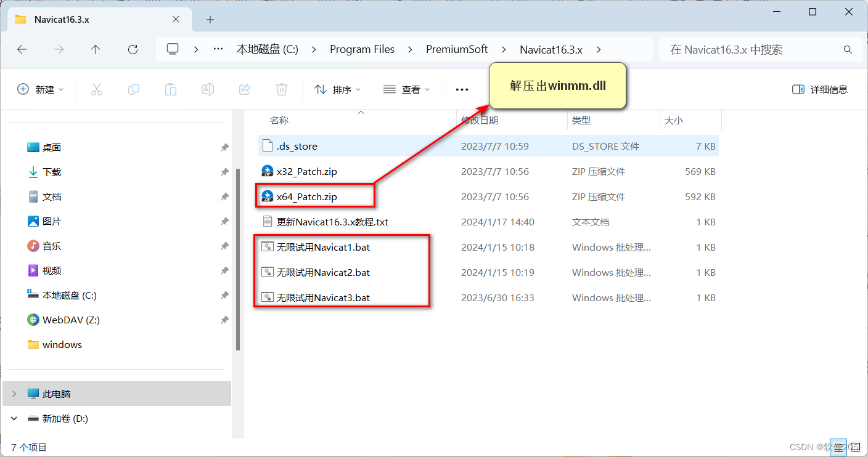Screen dimensions: 868x457
Task: Click the 无限试用Navicat1.bat file icon
Action: (268, 247)
